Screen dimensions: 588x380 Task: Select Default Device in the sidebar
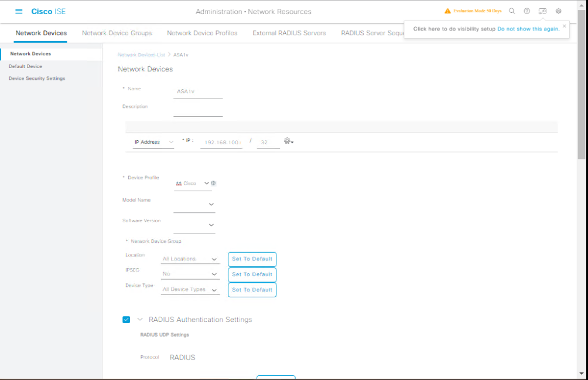tap(26, 66)
